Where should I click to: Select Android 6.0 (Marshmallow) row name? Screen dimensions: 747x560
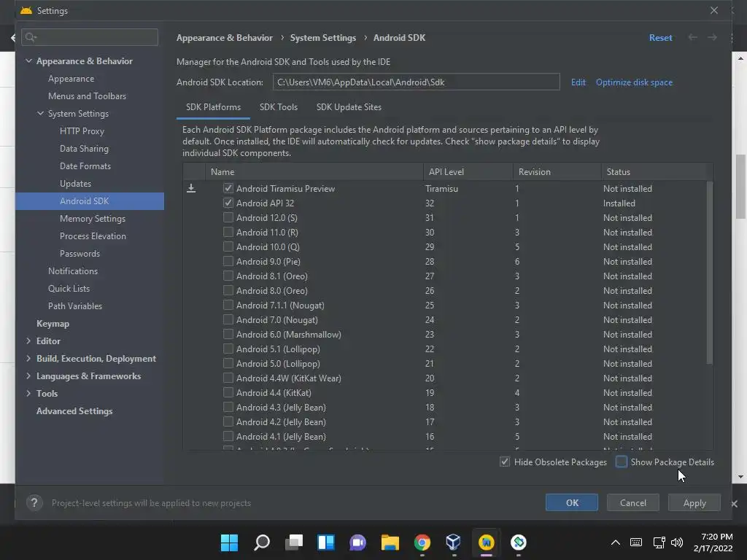pos(289,335)
